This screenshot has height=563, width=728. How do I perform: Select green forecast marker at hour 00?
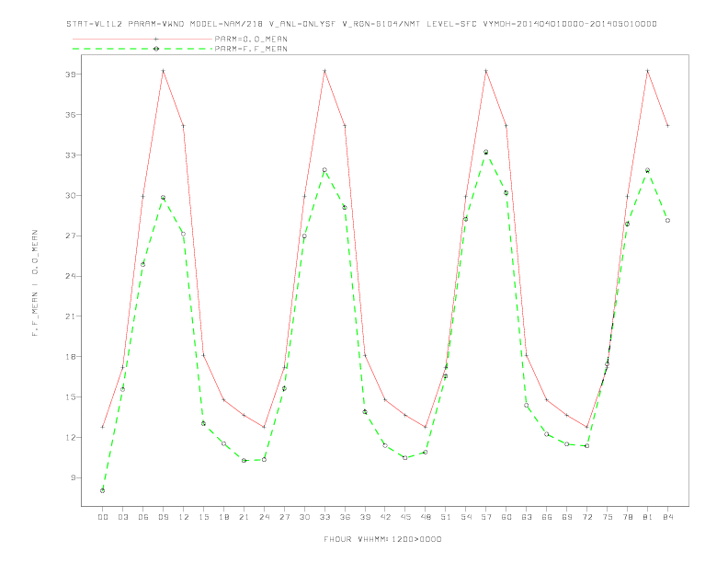103,490
